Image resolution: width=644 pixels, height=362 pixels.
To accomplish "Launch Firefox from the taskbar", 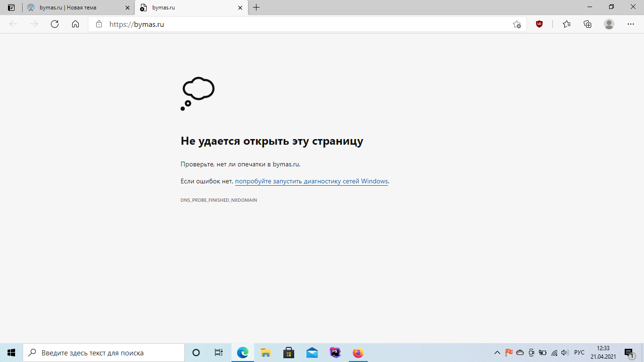I will (x=358, y=353).
